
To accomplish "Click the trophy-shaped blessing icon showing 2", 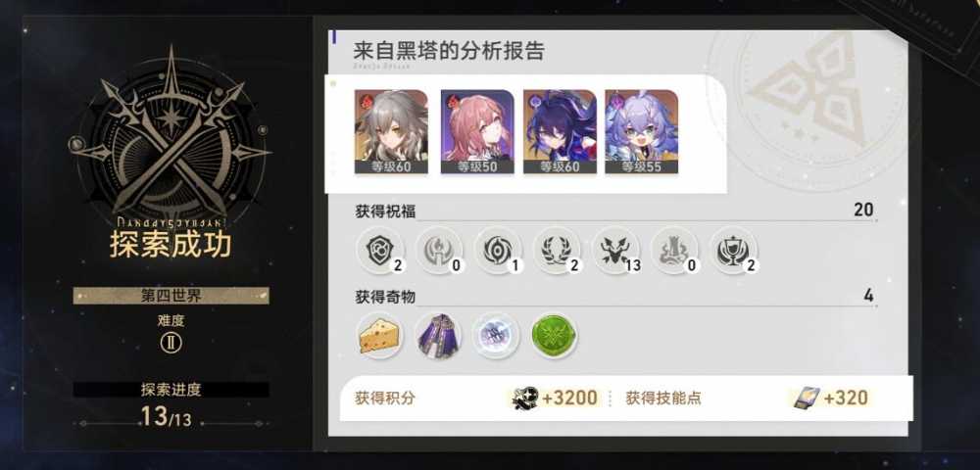I will click(x=734, y=251).
